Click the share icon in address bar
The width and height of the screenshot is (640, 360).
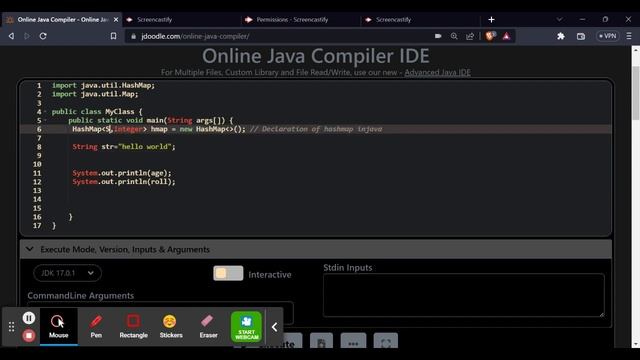pos(470,36)
